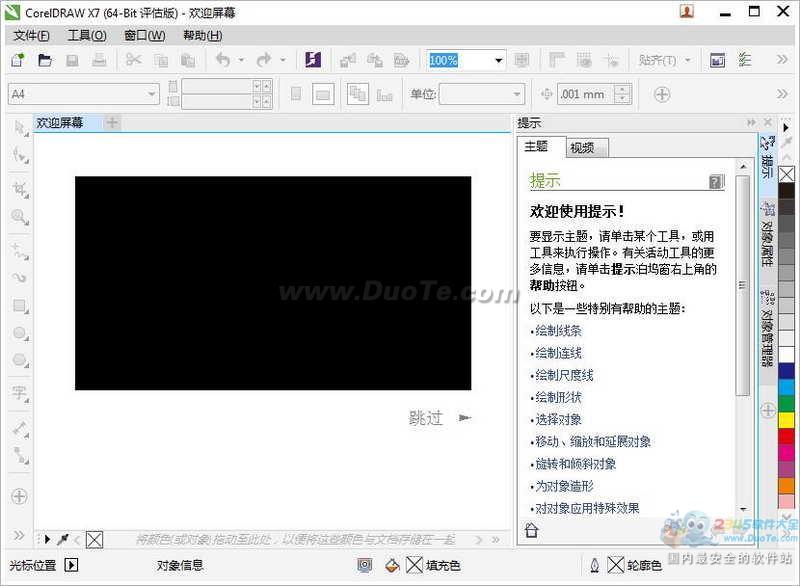Open the Welcome Screen launcher icon
800x586 pixels.
click(x=717, y=61)
